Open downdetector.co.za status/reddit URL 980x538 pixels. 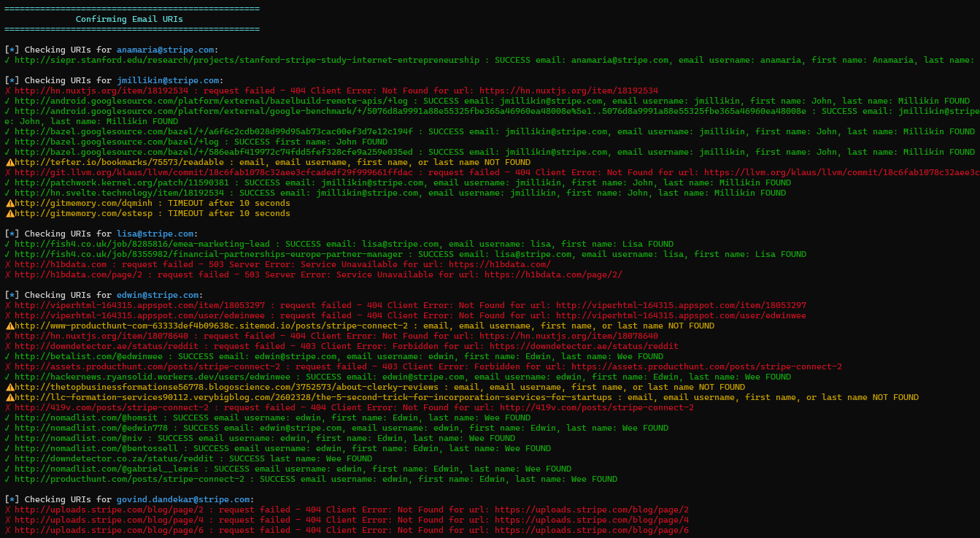click(x=114, y=458)
